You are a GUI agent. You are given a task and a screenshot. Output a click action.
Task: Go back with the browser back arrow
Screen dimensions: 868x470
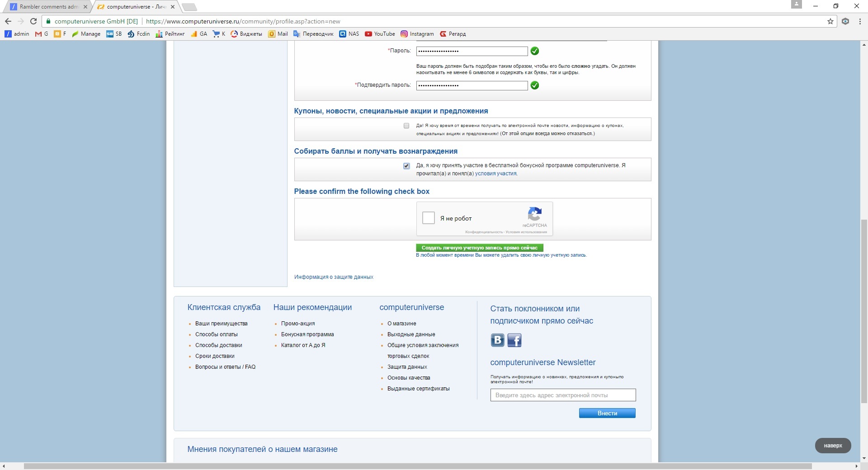(8, 21)
